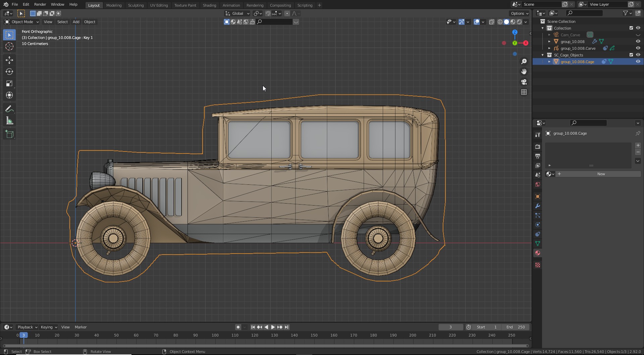
Task: Click the current frame number field
Action: (x=450, y=327)
